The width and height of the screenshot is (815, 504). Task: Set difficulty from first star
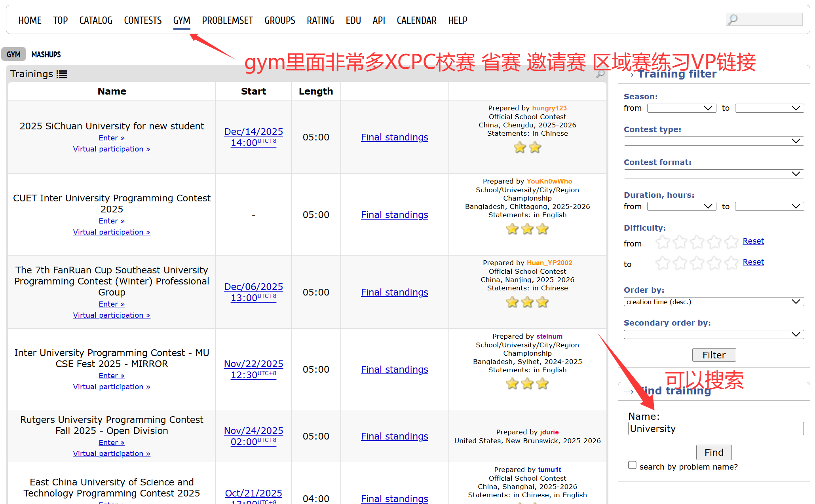(662, 242)
